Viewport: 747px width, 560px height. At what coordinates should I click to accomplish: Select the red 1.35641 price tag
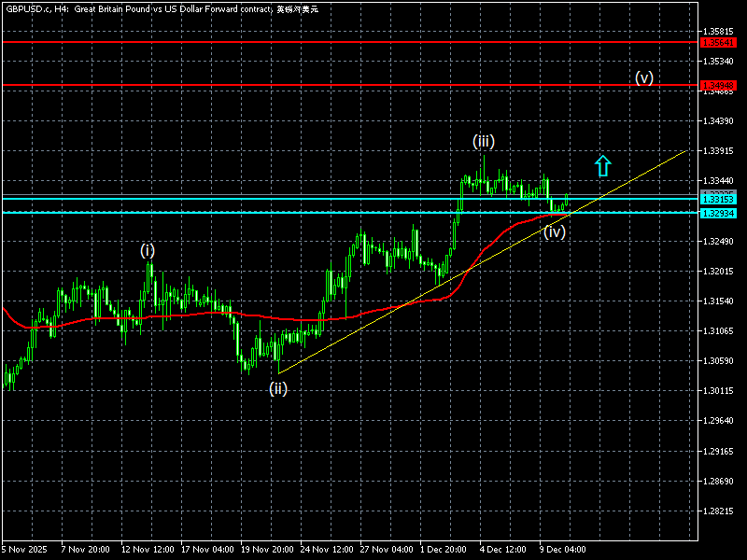pos(718,43)
